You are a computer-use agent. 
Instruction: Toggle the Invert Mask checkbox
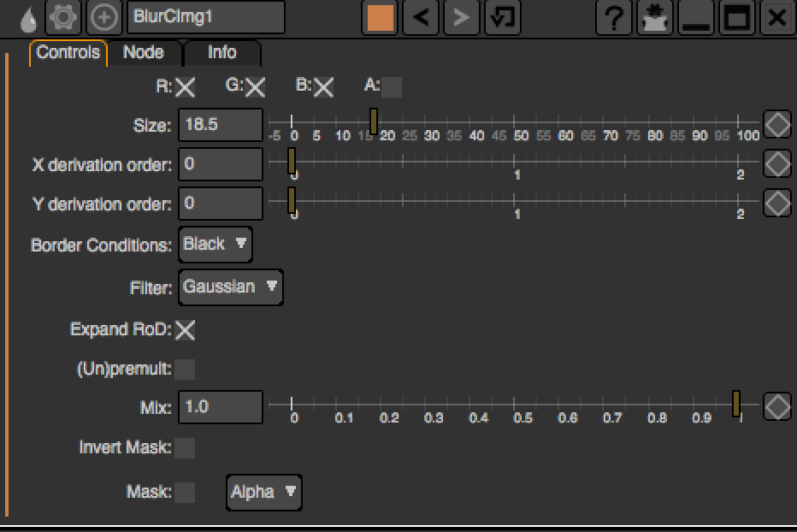(185, 447)
